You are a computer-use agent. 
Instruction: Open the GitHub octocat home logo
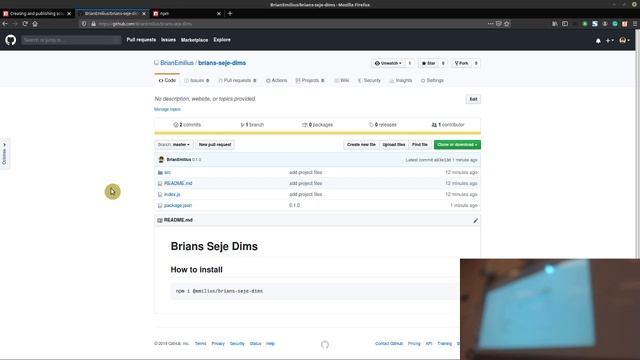click(11, 40)
